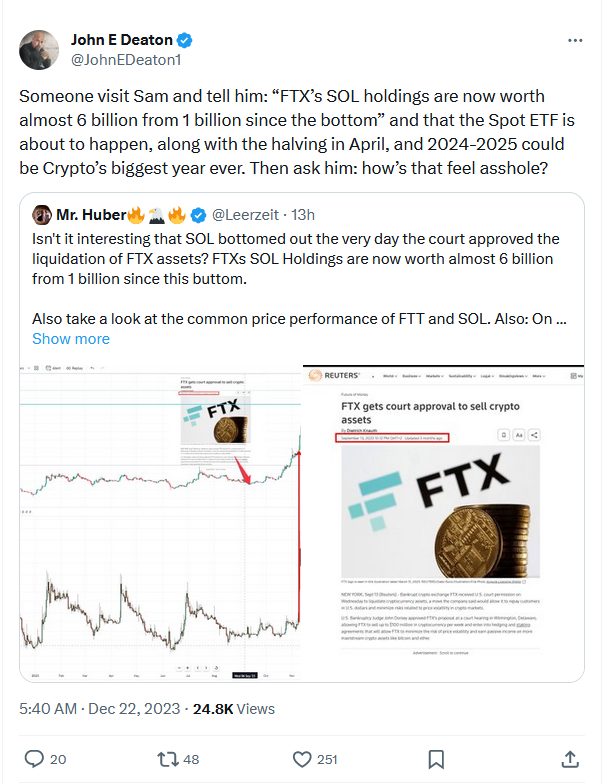Click Mr. Huber's quoted tweet avatar
This screenshot has width=606, height=784.
[43, 214]
